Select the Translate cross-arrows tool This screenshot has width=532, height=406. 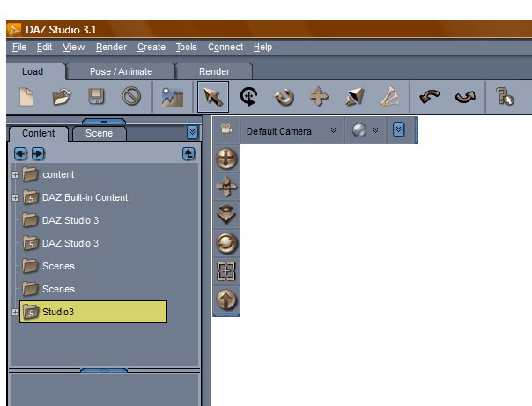[319, 97]
